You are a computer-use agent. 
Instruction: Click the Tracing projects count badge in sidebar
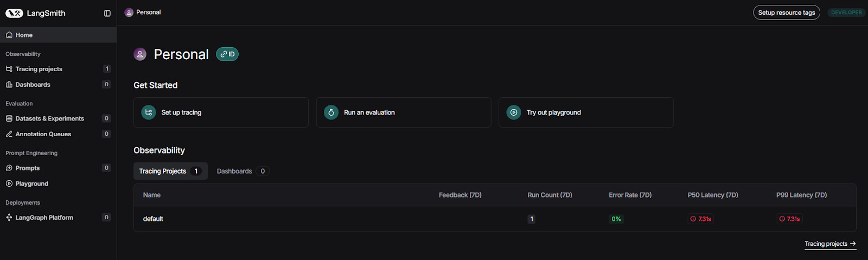(x=107, y=69)
